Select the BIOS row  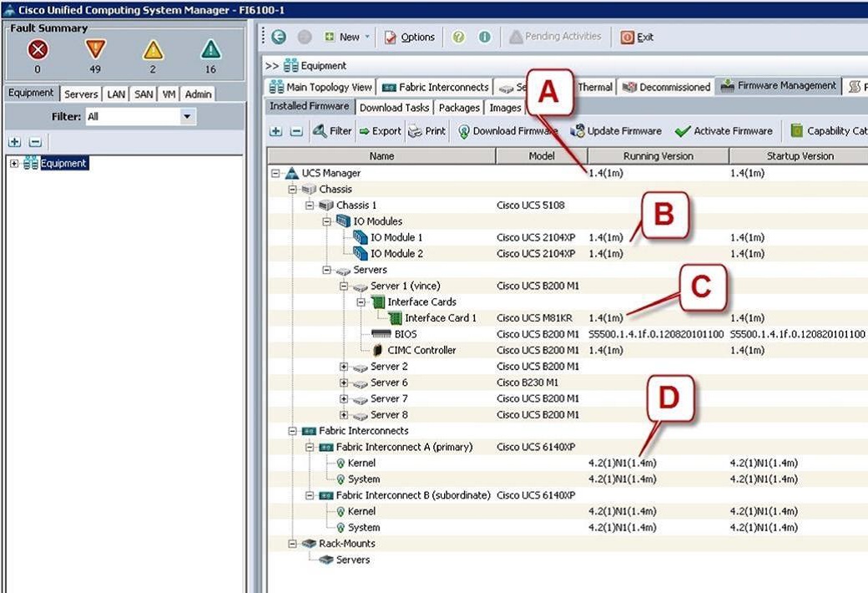click(x=568, y=334)
